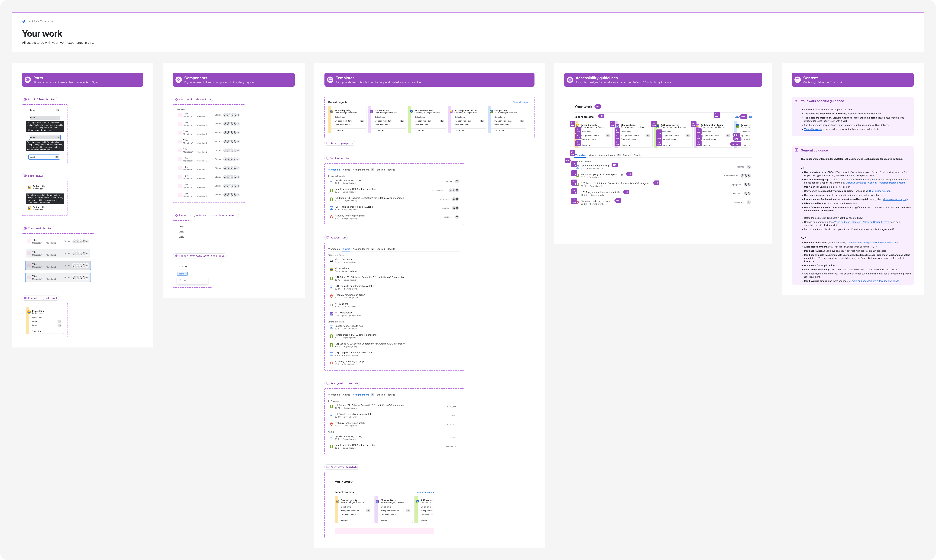Select the Worked on tab in the Worked on tab template
Viewport: 936px width, 560px height.
pos(334,170)
